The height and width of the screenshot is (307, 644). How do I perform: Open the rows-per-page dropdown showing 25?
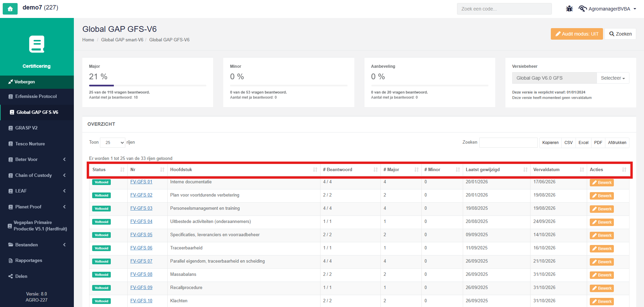(x=113, y=143)
